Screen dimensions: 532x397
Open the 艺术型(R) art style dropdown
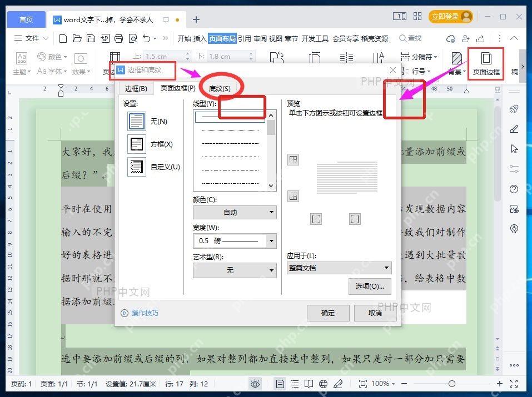(x=235, y=270)
